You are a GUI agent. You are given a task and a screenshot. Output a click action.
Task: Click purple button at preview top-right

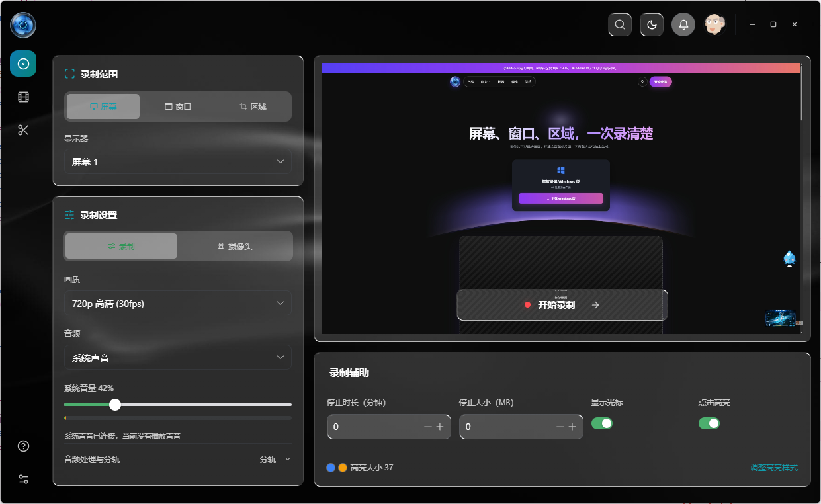pyautogui.click(x=661, y=81)
